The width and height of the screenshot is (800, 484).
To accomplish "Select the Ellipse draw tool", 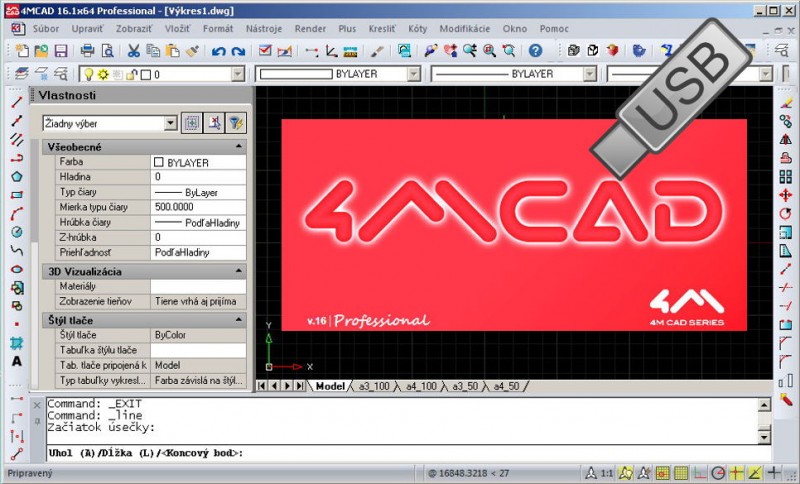I will click(17, 269).
